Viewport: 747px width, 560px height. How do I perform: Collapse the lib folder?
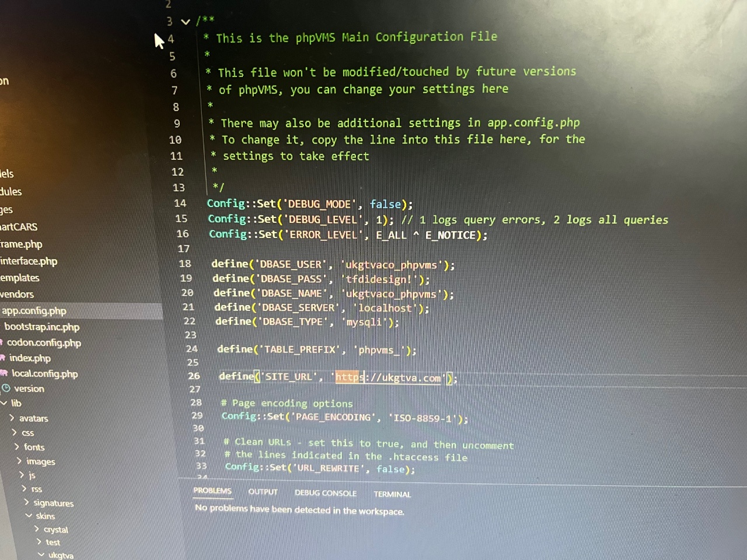[x=5, y=403]
